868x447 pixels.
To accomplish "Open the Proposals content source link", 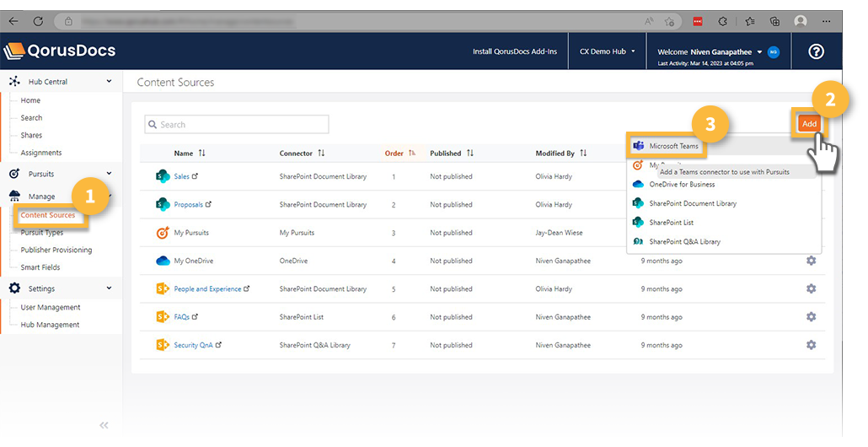I will (188, 204).
